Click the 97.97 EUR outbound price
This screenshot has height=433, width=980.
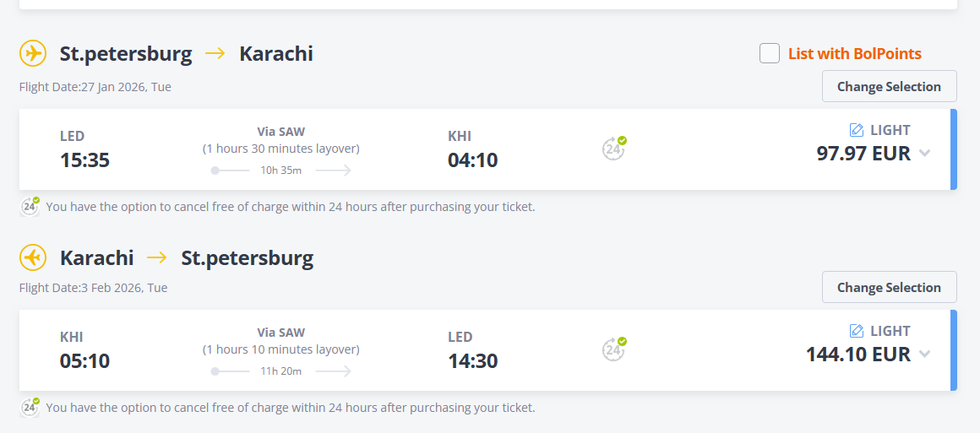pos(863,154)
